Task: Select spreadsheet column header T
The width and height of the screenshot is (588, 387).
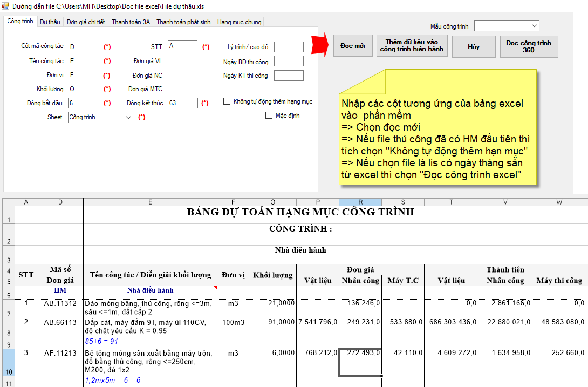Action: (452, 202)
